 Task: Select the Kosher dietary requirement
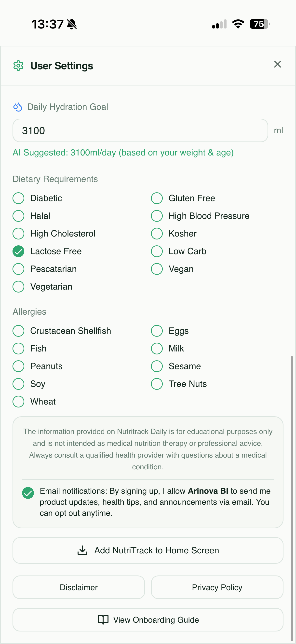[x=157, y=234]
